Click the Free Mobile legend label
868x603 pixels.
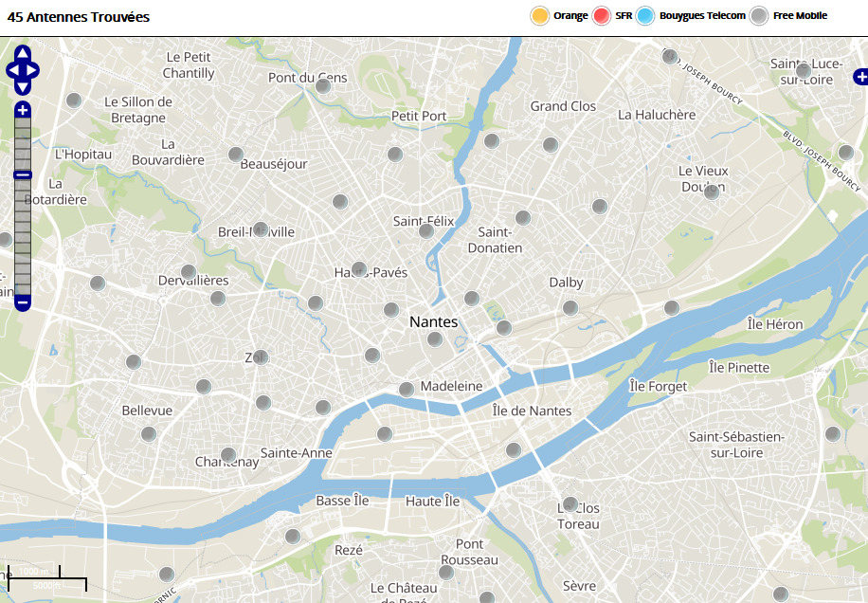pos(800,16)
